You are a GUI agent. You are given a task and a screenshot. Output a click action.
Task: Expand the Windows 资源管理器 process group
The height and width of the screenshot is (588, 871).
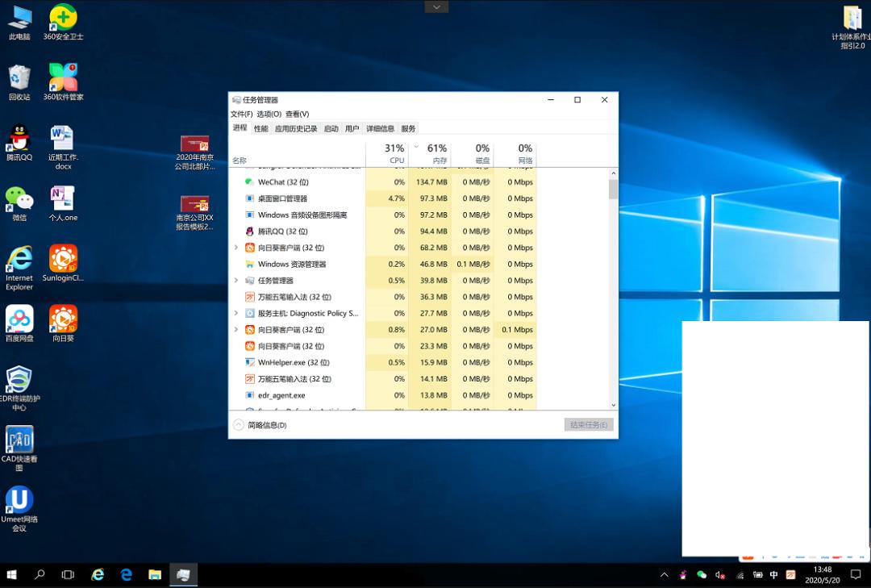tap(235, 264)
